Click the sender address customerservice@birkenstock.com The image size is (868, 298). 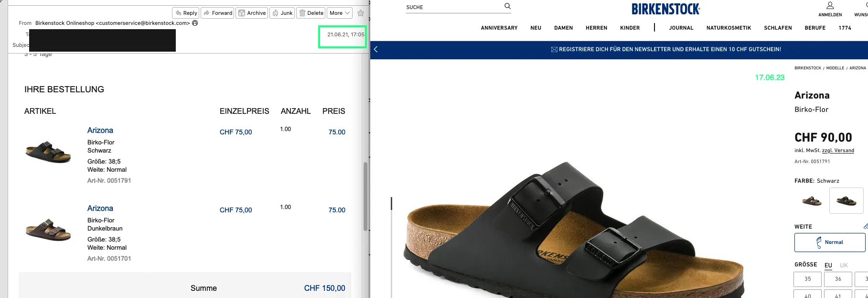[143, 23]
